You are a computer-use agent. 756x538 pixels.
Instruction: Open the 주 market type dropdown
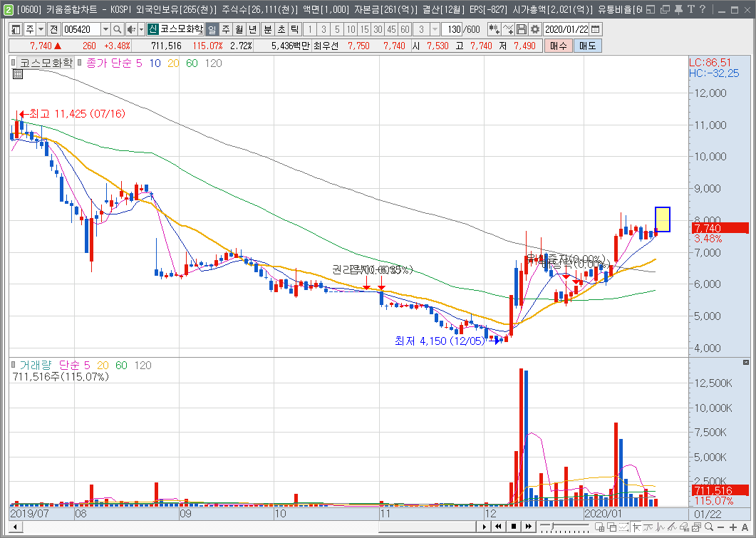(41, 29)
